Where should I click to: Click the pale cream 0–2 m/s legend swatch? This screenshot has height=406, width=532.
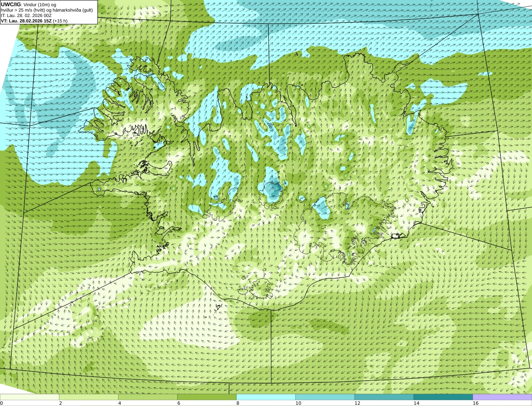pyautogui.click(x=30, y=397)
